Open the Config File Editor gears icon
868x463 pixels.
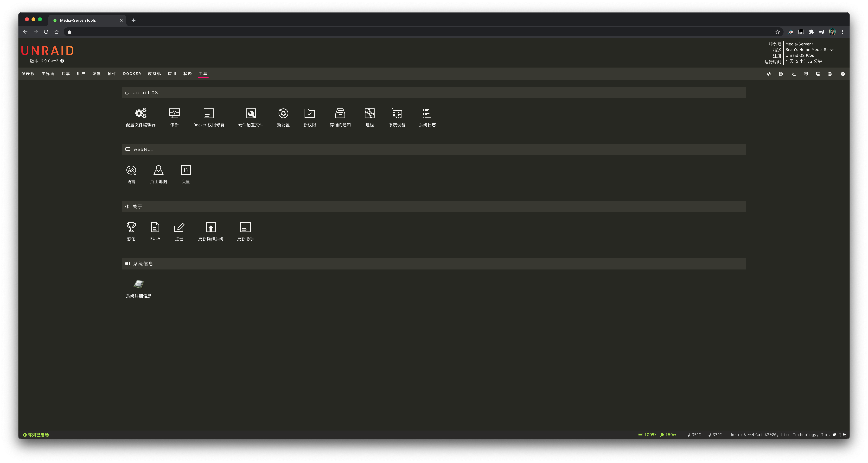(140, 113)
